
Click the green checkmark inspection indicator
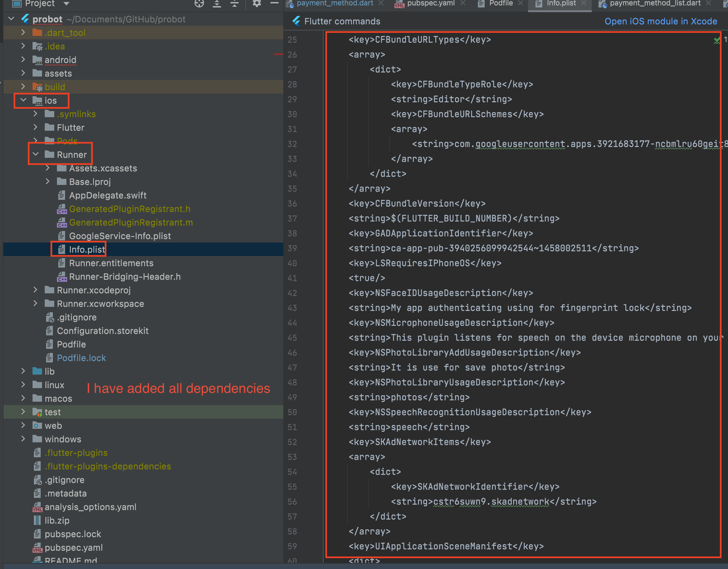tap(716, 40)
